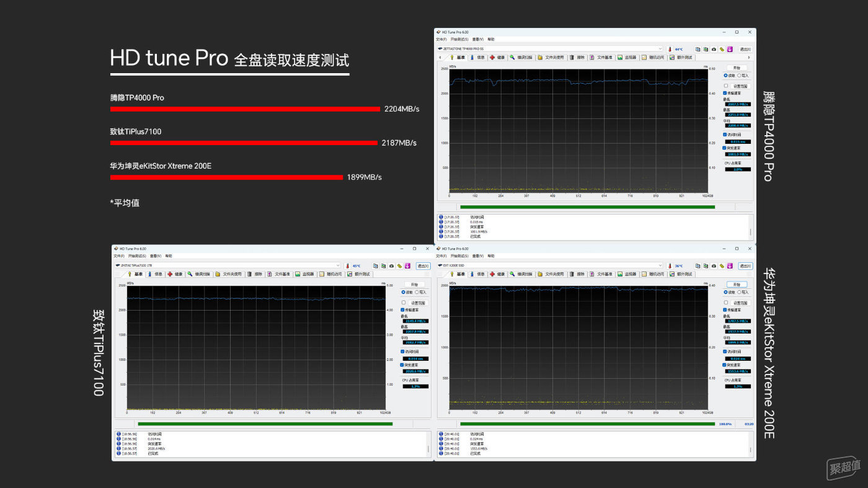Thermometer temperature icon in TP4000 window
The height and width of the screenshot is (488, 868).
pyautogui.click(x=670, y=49)
